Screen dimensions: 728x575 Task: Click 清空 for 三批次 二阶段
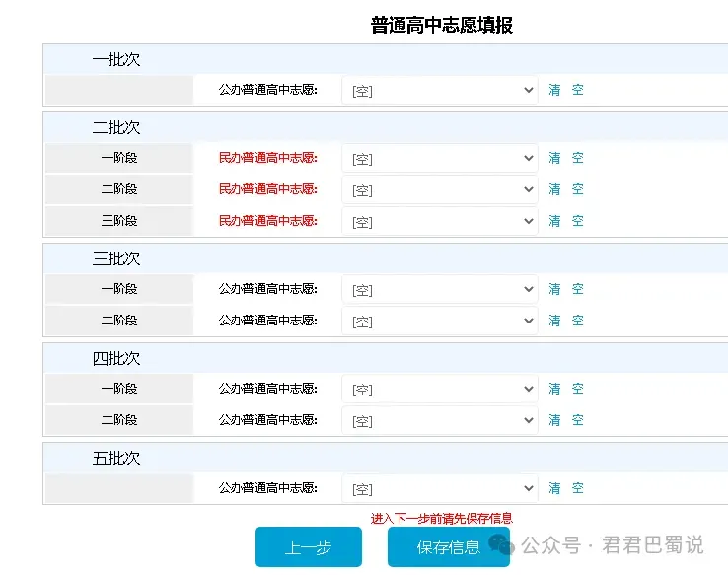coord(566,321)
